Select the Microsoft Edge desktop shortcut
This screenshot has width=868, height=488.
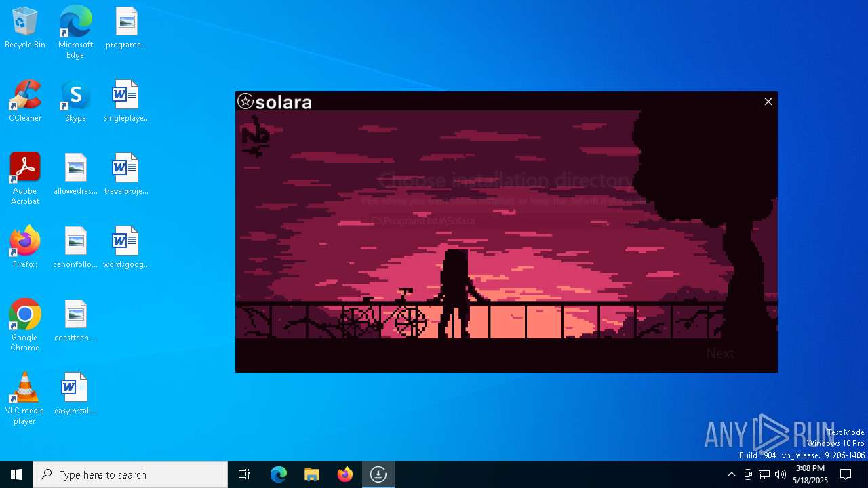[75, 32]
